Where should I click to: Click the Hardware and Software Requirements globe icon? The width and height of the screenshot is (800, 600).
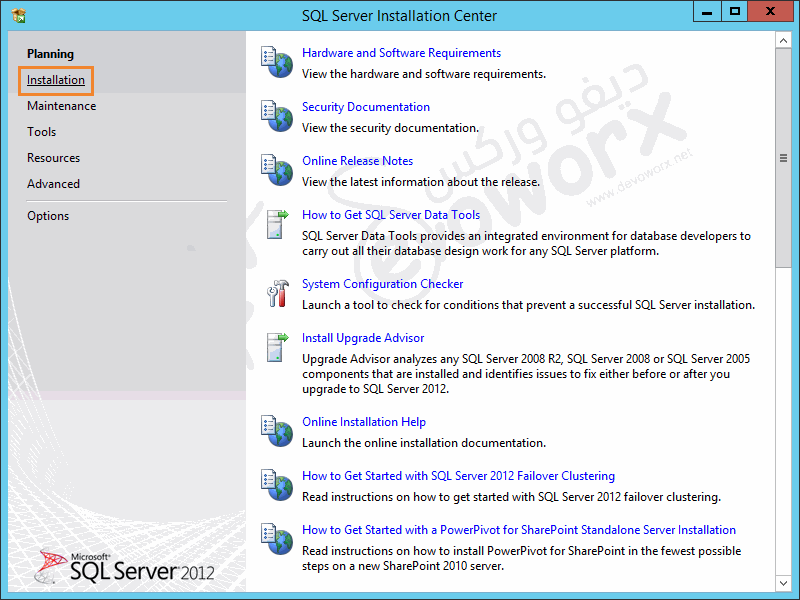(277, 62)
